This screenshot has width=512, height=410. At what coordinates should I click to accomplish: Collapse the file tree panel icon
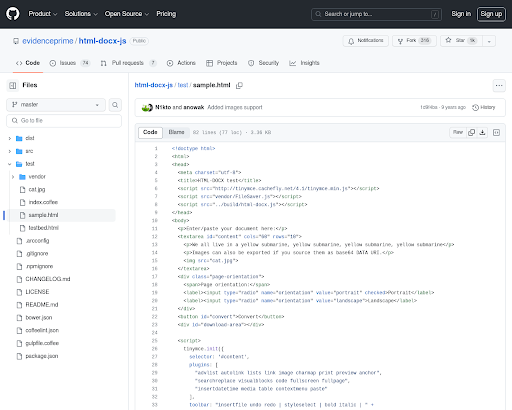coord(13,85)
